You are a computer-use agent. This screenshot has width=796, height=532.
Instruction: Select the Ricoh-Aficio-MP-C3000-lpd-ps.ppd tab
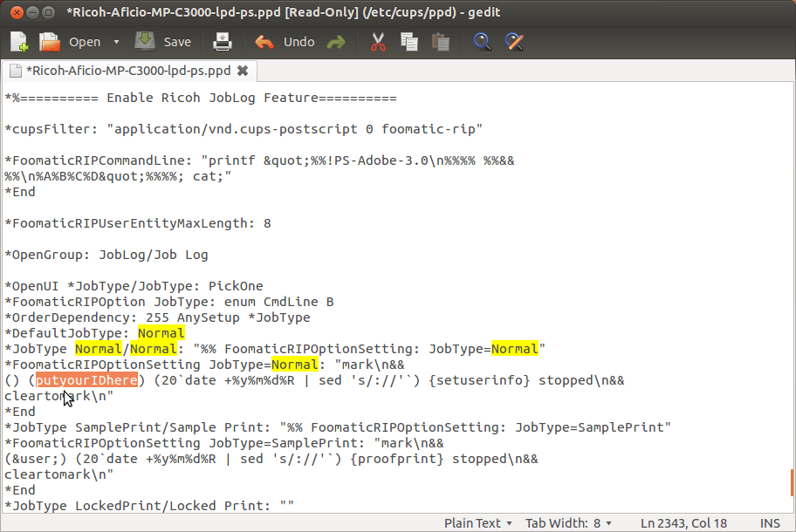(x=128, y=71)
